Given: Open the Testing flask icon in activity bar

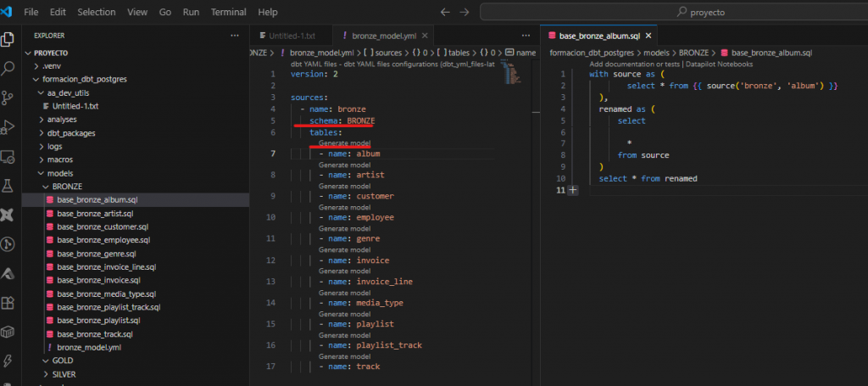Looking at the screenshot, I should pos(8,185).
